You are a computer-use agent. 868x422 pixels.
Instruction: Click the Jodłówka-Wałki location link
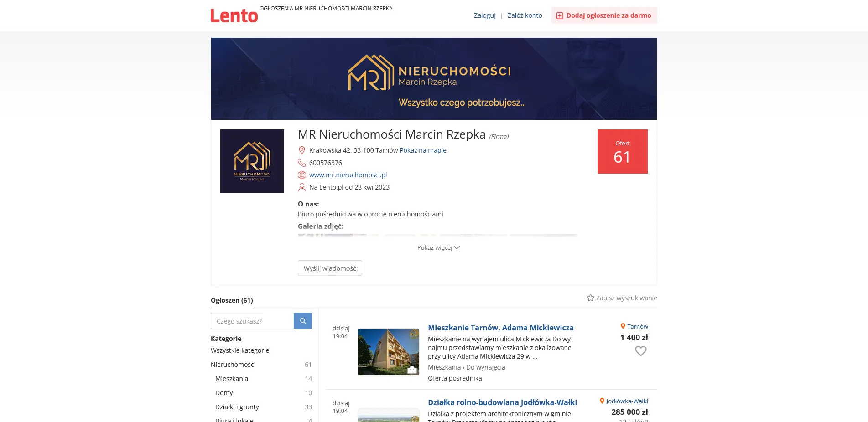pos(627,401)
